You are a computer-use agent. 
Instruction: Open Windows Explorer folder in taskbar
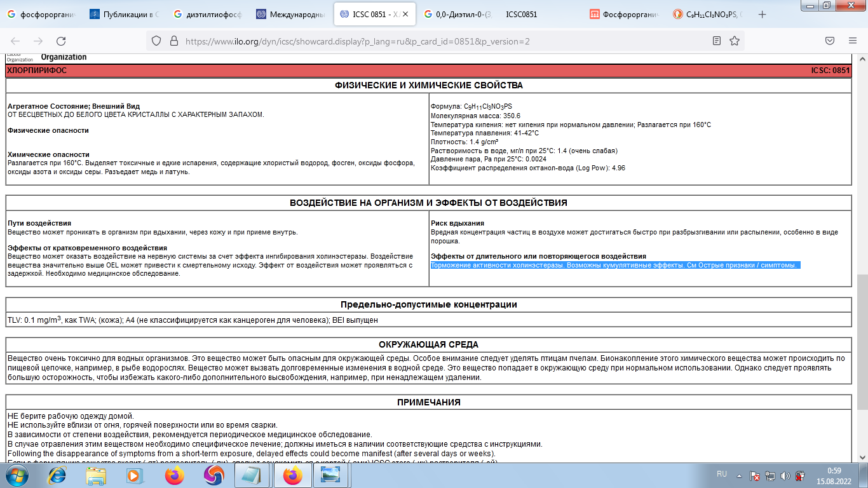96,475
